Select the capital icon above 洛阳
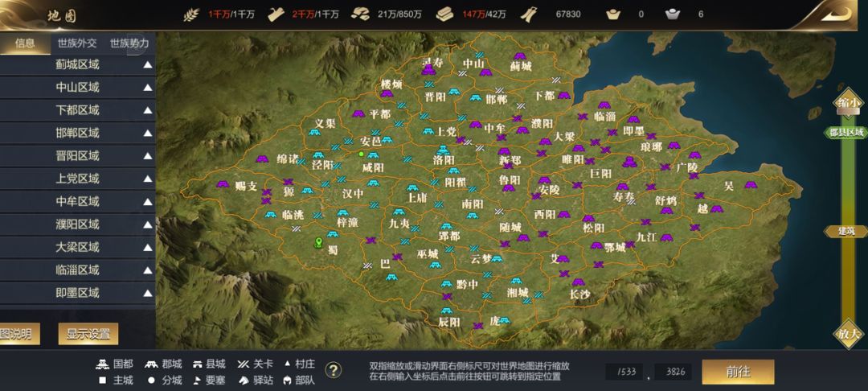 coord(442,150)
